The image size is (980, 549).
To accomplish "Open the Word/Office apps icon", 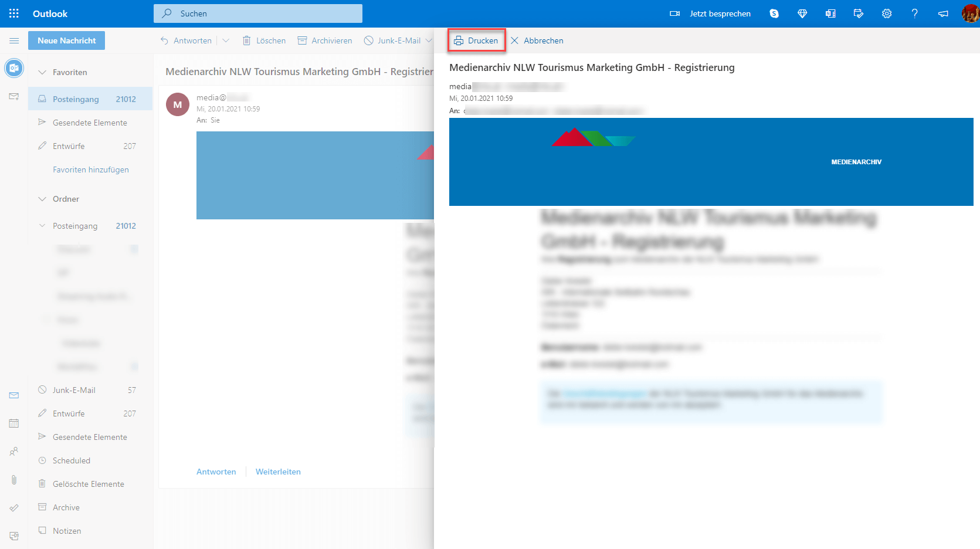I will click(830, 13).
